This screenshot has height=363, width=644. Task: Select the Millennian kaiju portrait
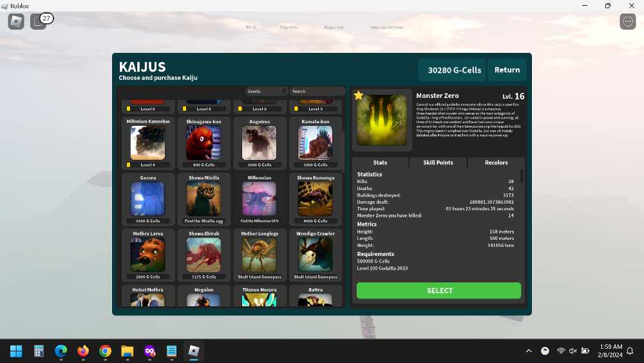point(259,199)
